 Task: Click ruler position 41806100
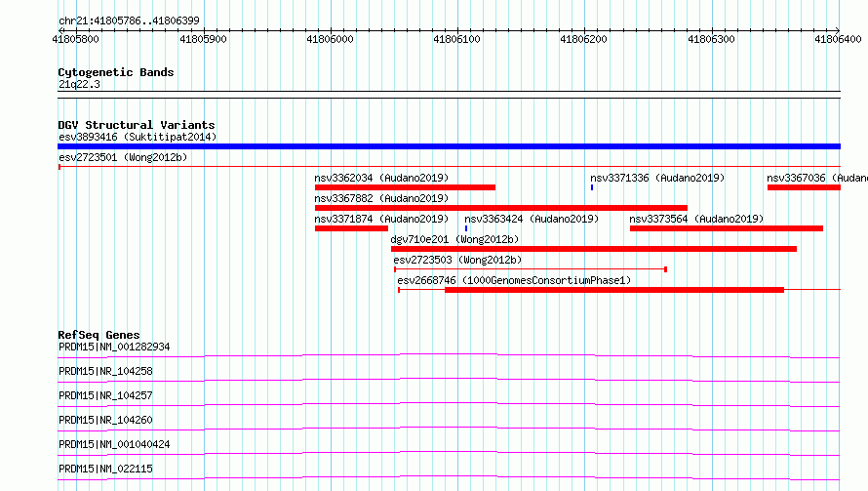[x=456, y=39]
